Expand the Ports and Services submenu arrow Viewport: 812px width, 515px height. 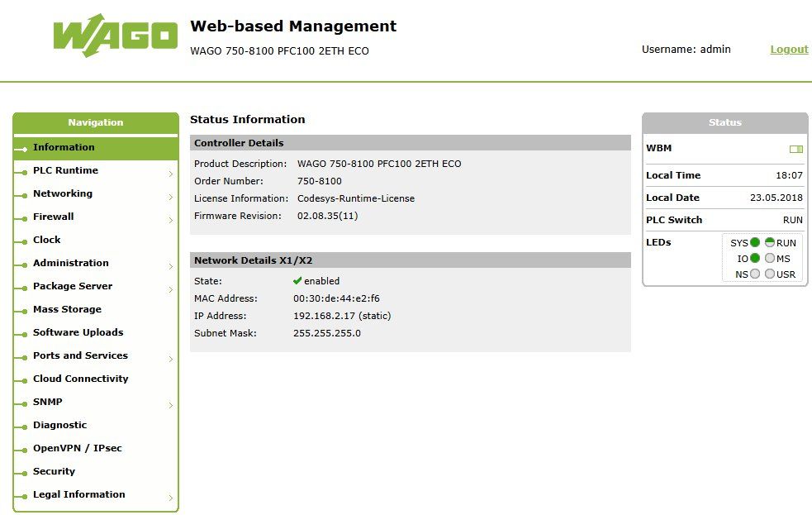(x=171, y=359)
